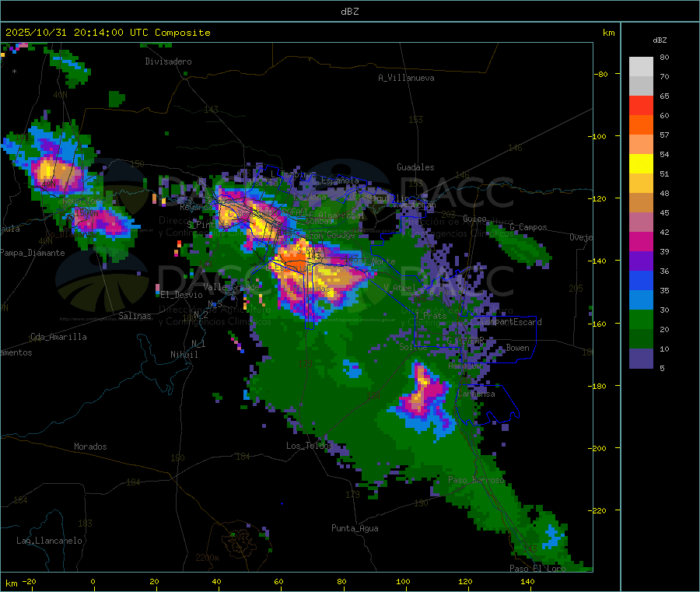Click the N_1 map label

pyautogui.click(x=198, y=343)
